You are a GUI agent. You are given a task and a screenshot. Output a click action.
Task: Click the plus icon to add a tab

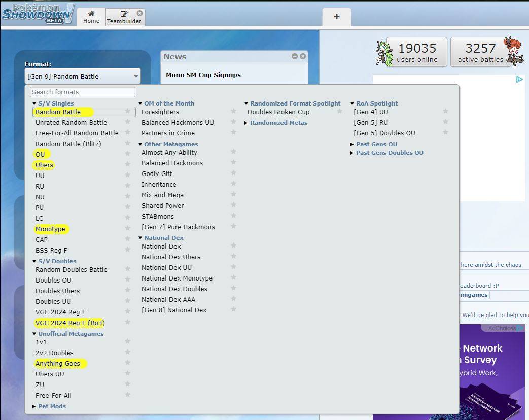pyautogui.click(x=336, y=17)
